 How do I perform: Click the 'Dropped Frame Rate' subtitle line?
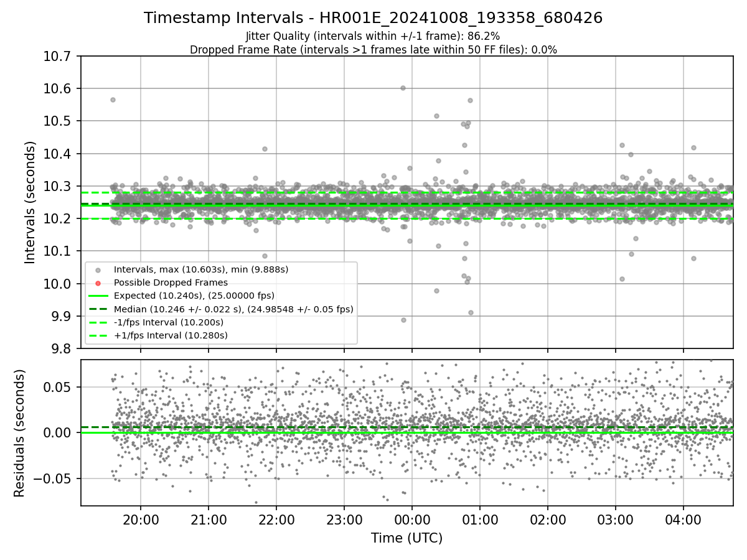pyautogui.click(x=374, y=50)
